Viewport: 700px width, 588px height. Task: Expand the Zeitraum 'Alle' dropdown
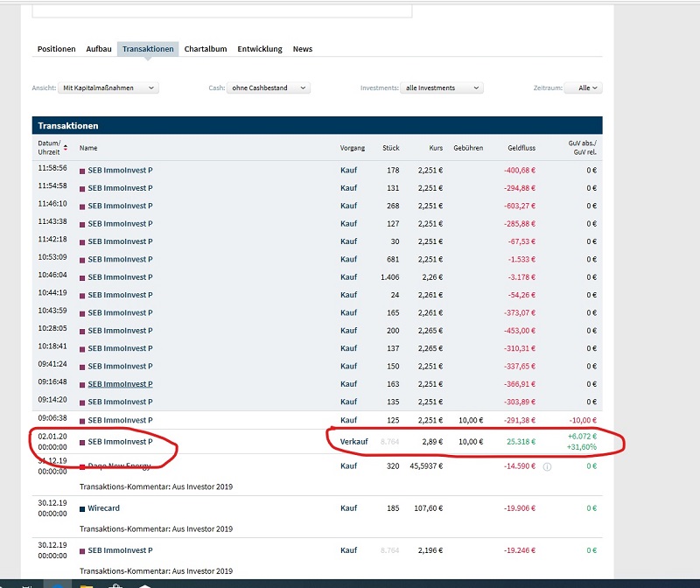584,87
